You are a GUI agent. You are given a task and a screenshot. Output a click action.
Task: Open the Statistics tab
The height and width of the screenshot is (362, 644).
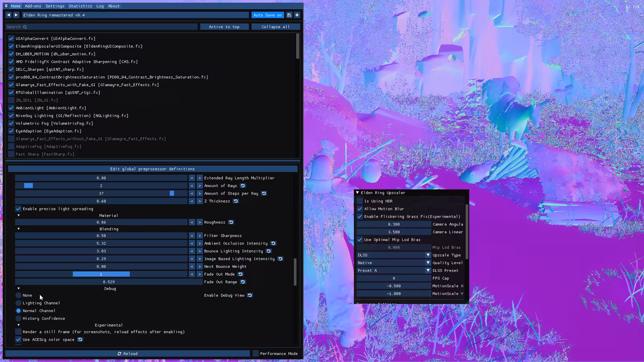click(80, 6)
